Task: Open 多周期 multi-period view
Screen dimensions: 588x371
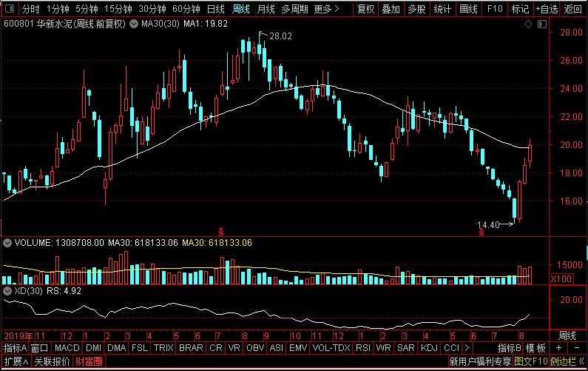Action: click(x=295, y=9)
